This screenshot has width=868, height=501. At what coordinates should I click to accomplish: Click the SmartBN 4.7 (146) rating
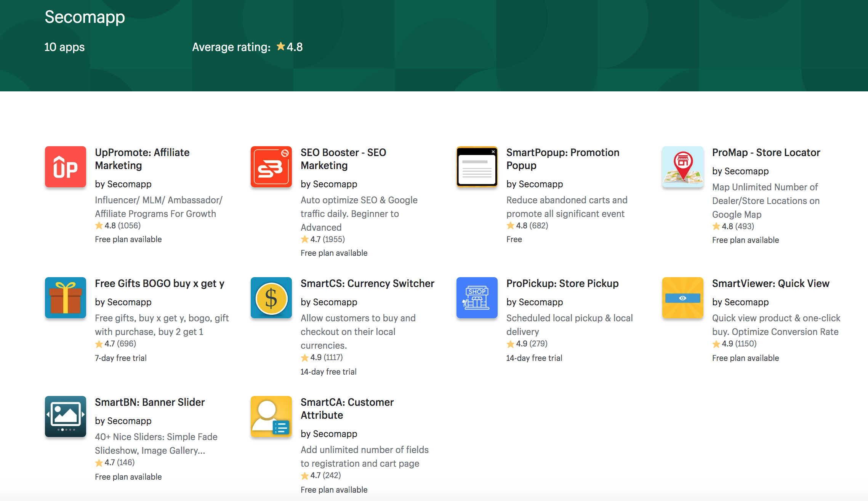pos(115,463)
